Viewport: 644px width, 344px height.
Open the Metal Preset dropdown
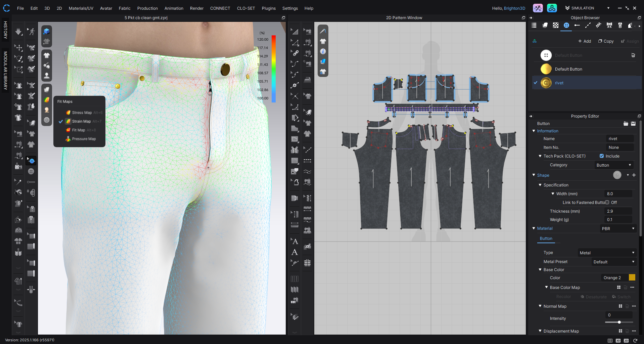614,262
